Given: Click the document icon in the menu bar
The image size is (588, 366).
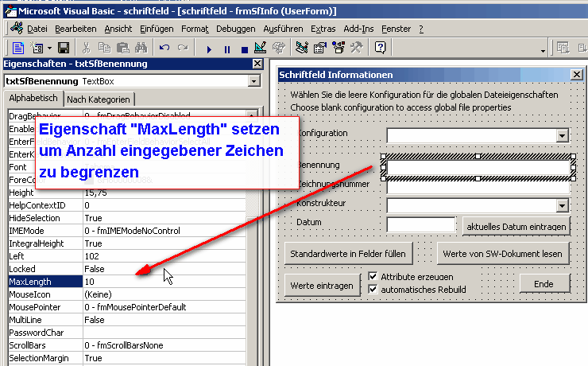Looking at the screenshot, I should coord(16,28).
